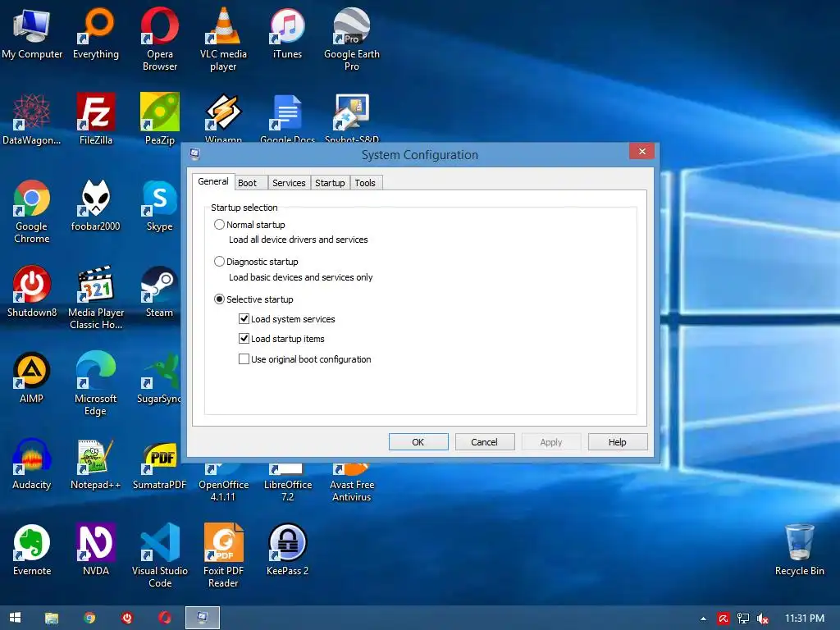Viewport: 840px width, 630px height.
Task: Enable Use original boot configuration
Action: 244,359
